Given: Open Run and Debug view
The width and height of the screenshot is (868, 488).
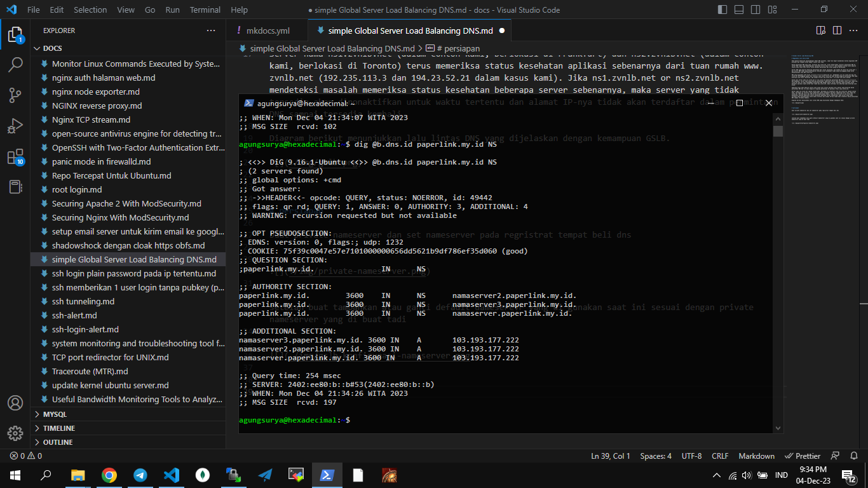Looking at the screenshot, I should [x=15, y=126].
